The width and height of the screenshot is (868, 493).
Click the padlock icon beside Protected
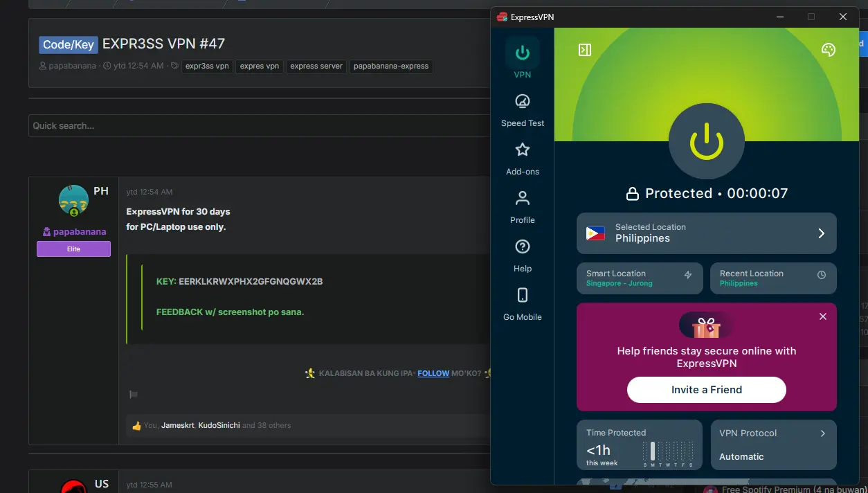tap(632, 194)
